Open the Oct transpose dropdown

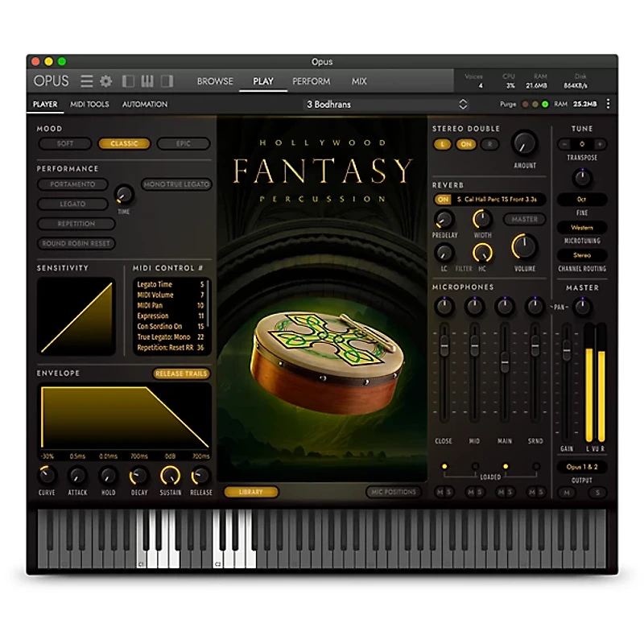pos(582,199)
